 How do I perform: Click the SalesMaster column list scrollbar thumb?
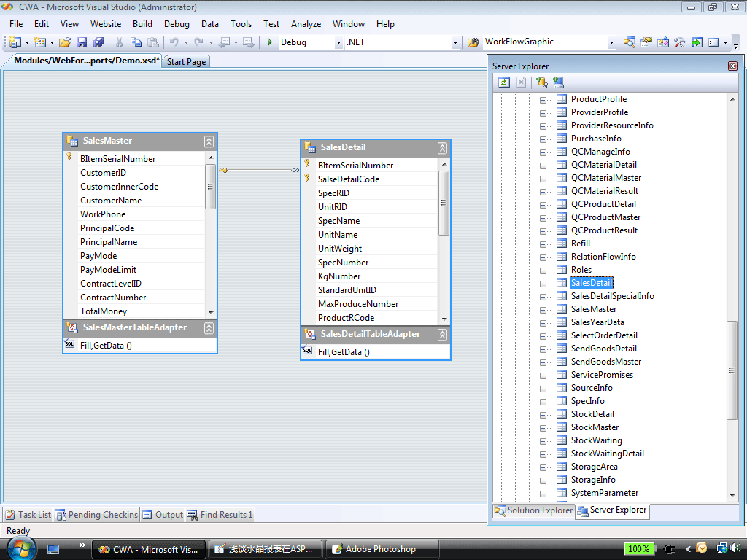(210, 187)
